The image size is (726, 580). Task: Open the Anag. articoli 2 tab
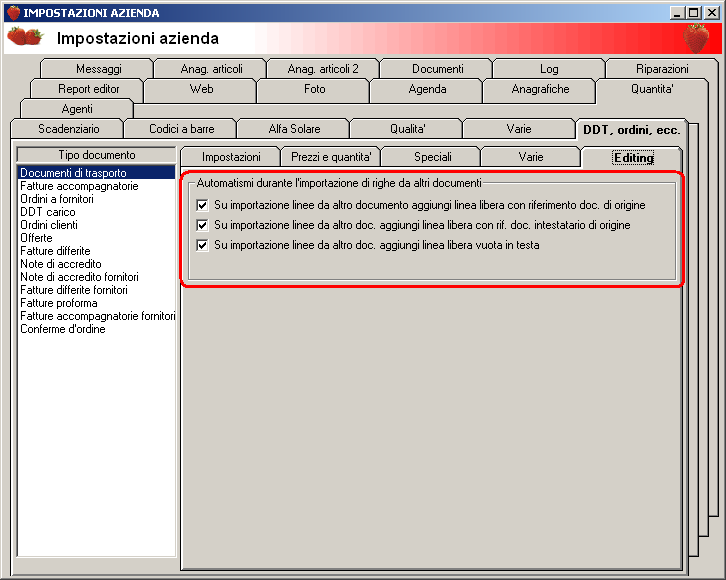pyautogui.click(x=323, y=69)
